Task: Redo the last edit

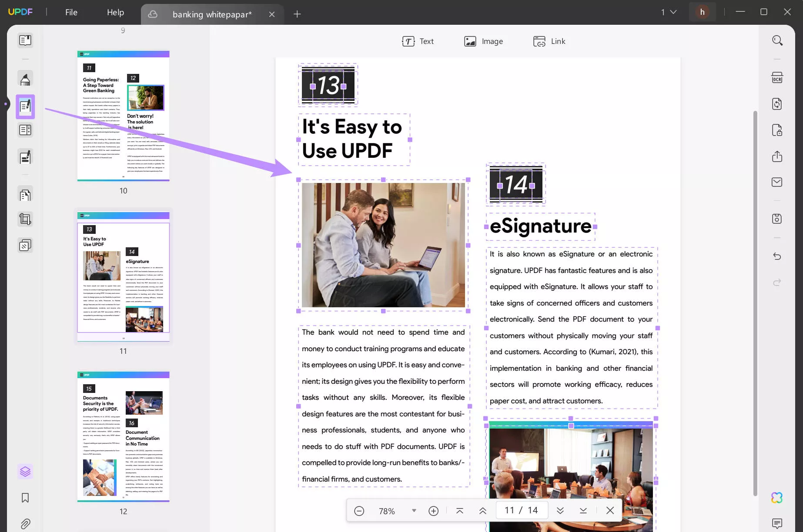Action: [x=777, y=283]
